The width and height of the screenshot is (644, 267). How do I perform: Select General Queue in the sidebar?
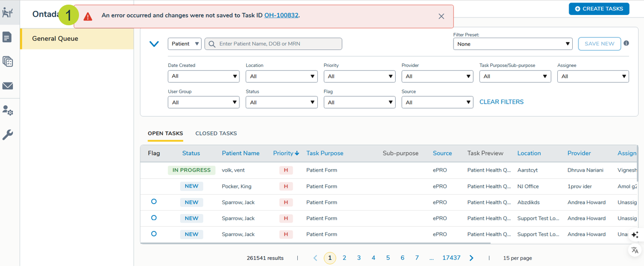pyautogui.click(x=76, y=39)
